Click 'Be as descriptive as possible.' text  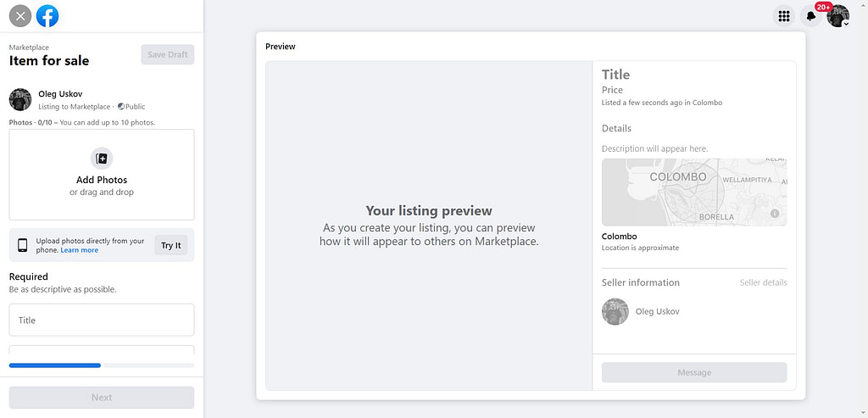point(63,290)
